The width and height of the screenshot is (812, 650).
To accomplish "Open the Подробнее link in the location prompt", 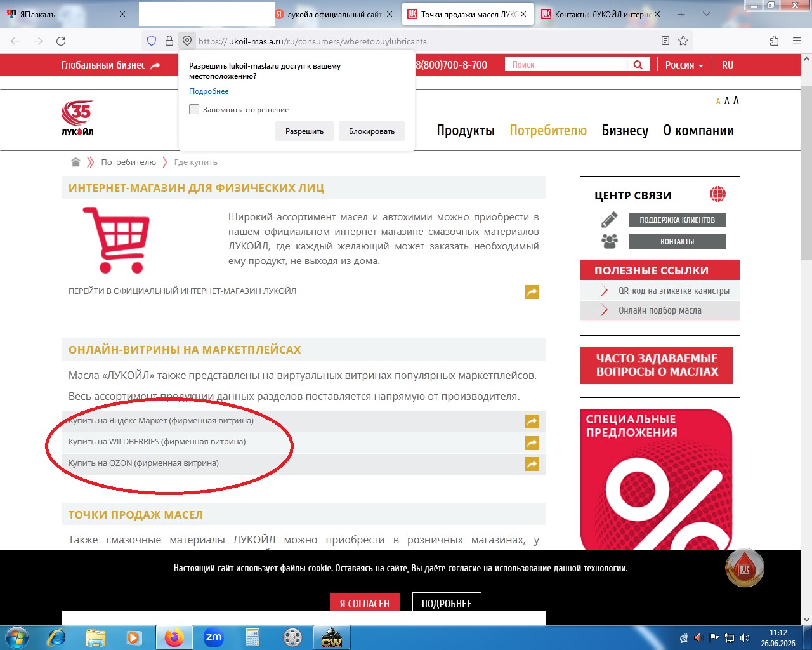I will (209, 91).
